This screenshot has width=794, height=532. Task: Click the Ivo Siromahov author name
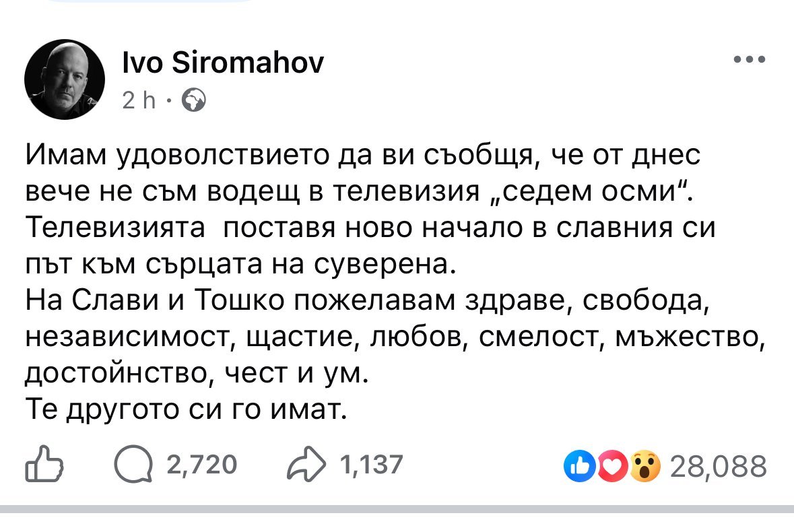223,63
